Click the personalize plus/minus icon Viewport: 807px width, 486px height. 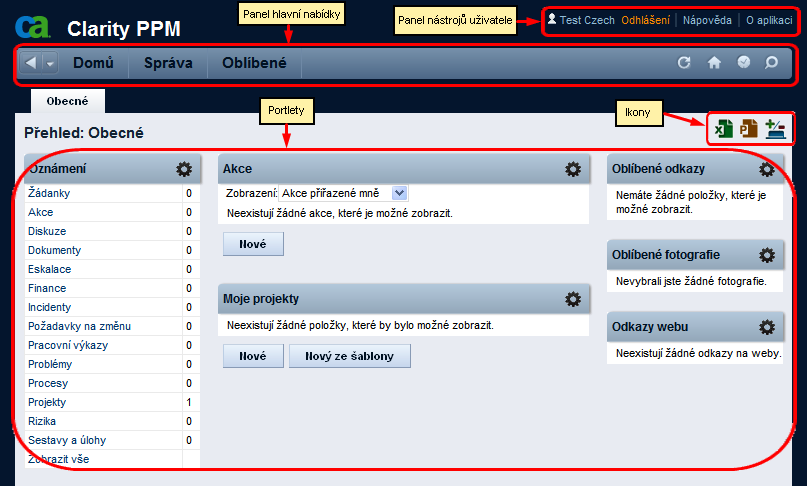(775, 129)
